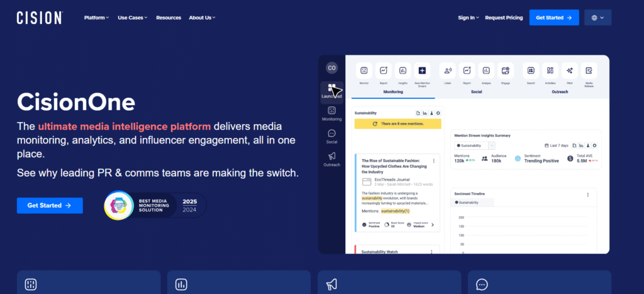
Task: Click Get Started button in top navigation
Action: 553,18
